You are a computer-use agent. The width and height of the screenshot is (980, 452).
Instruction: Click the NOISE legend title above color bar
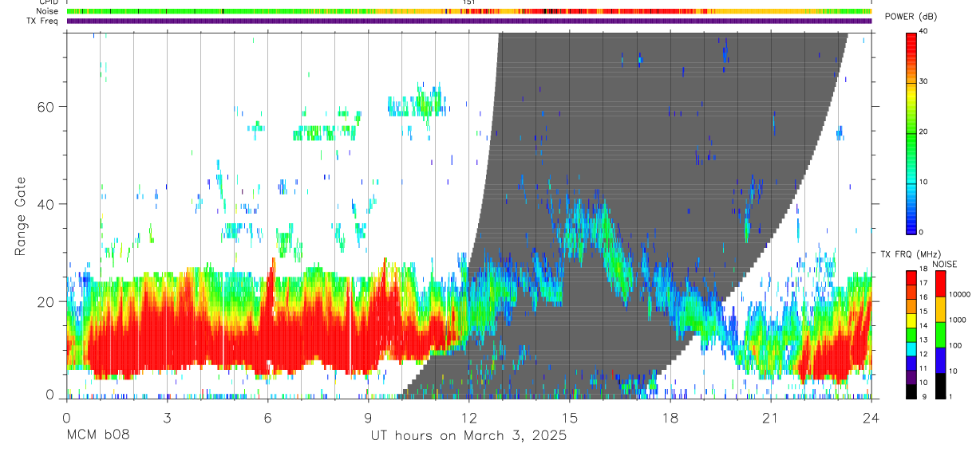click(945, 264)
